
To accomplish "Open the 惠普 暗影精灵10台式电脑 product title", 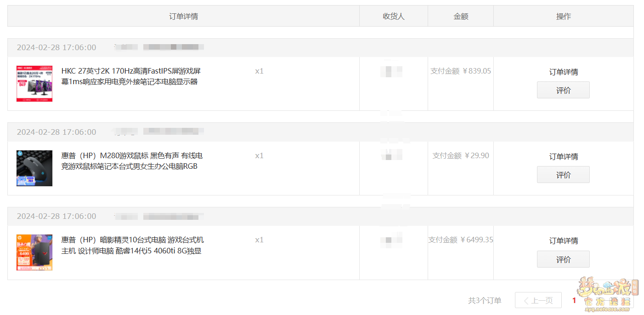I will tap(132, 245).
